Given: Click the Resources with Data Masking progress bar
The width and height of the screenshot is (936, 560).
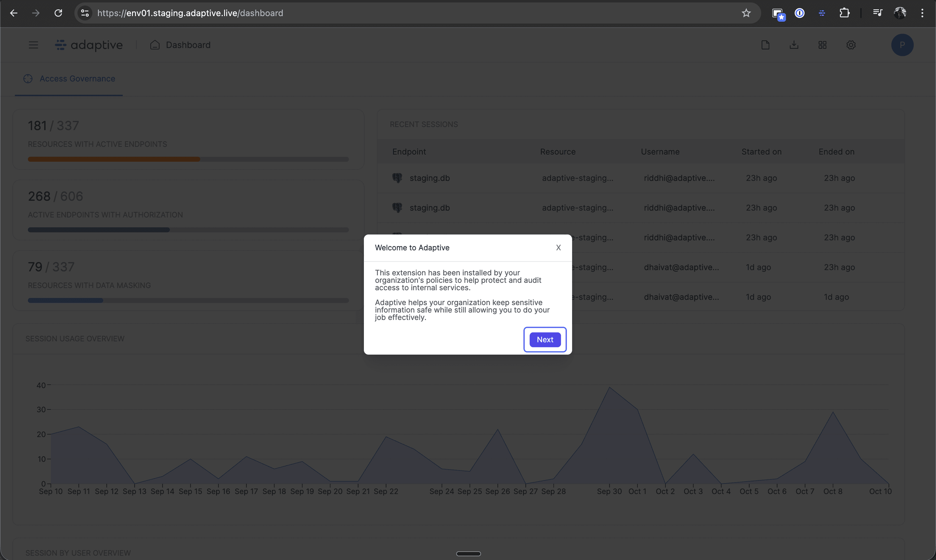Looking at the screenshot, I should [188, 300].
